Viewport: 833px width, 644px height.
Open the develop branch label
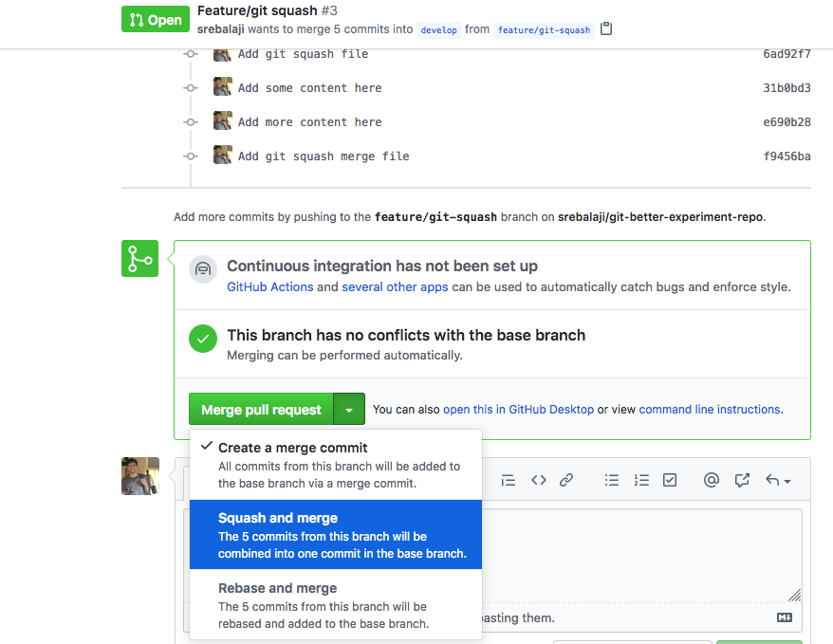click(x=438, y=29)
